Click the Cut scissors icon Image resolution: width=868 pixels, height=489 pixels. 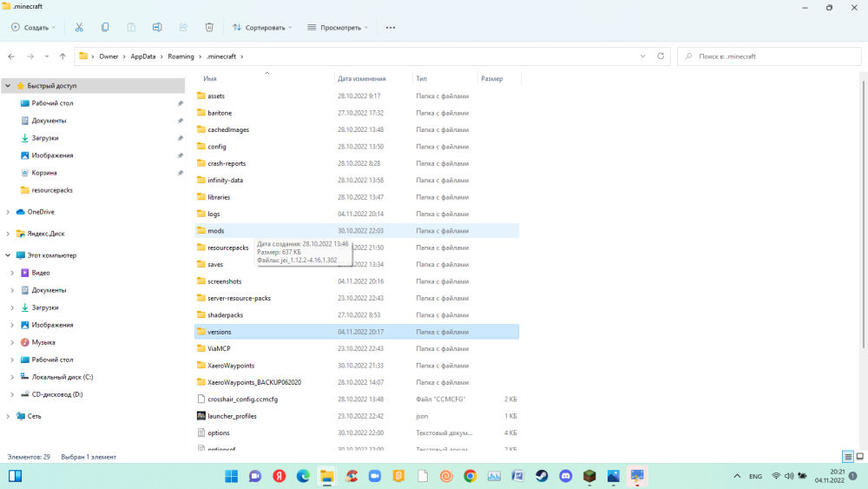79,27
